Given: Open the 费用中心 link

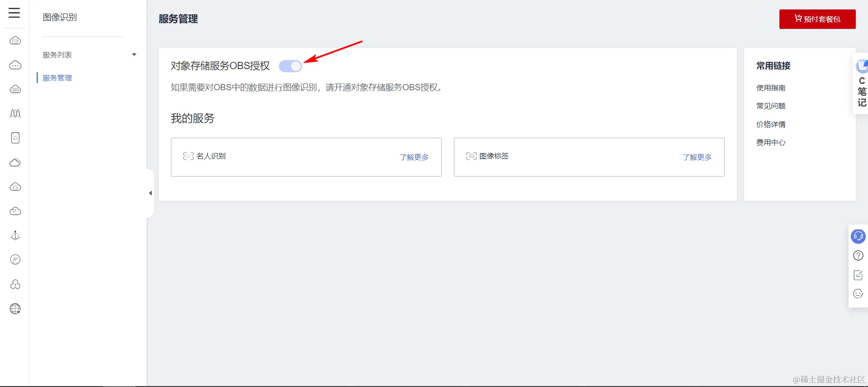Looking at the screenshot, I should click(771, 143).
